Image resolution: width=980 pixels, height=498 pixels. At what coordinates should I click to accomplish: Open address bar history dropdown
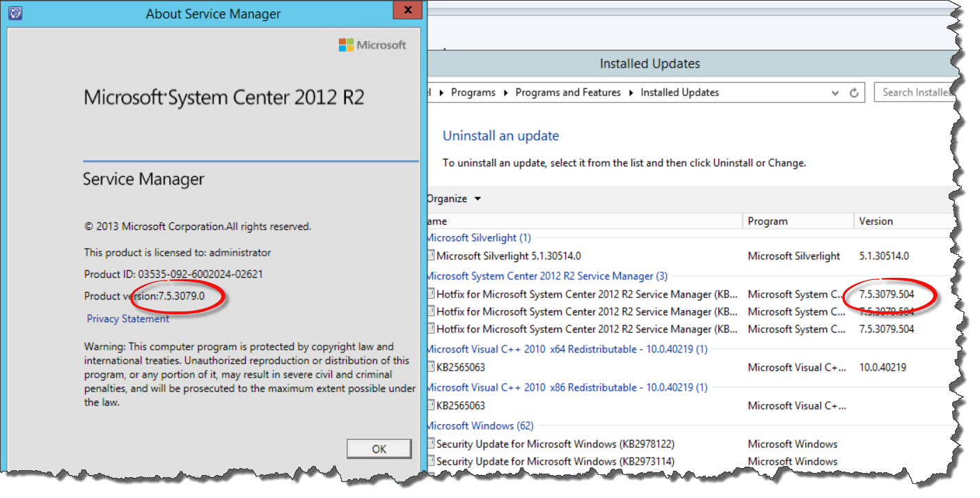click(x=835, y=93)
